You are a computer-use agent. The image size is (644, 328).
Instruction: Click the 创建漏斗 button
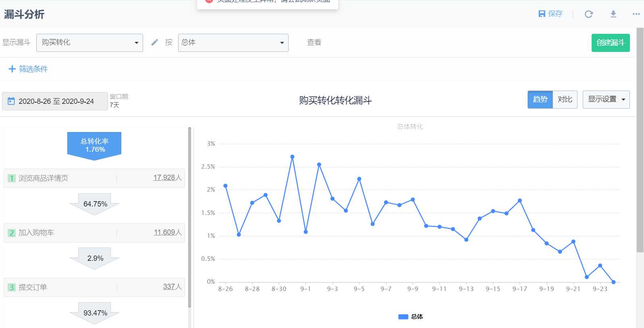(611, 43)
